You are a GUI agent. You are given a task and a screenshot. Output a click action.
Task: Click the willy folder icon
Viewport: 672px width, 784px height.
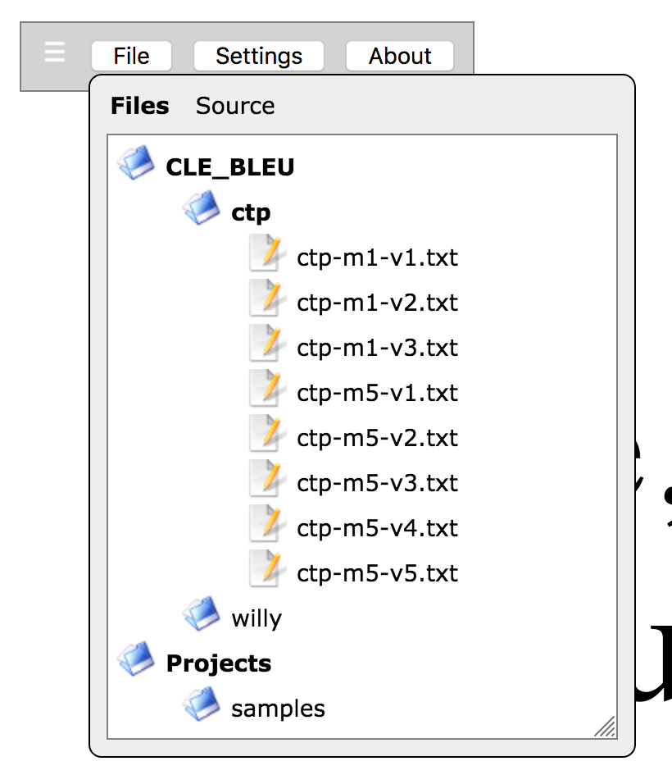coord(201,613)
